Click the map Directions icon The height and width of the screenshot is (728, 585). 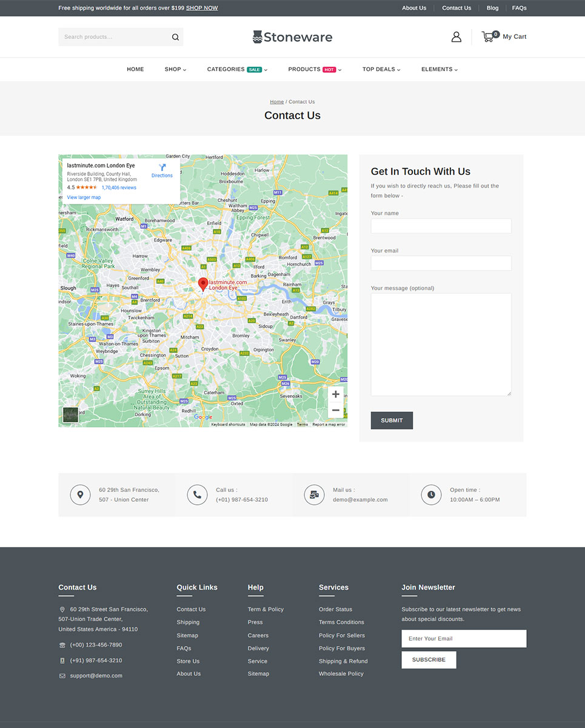[162, 167]
